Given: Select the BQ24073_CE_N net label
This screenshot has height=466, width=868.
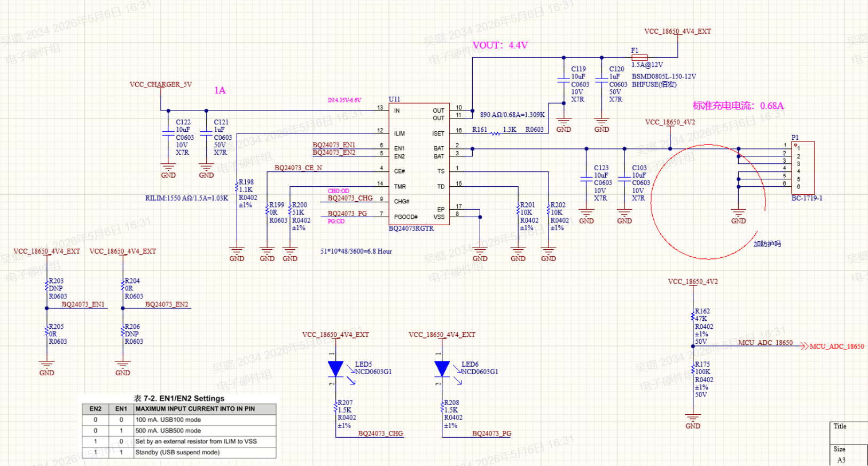Looking at the screenshot, I should (x=299, y=168).
